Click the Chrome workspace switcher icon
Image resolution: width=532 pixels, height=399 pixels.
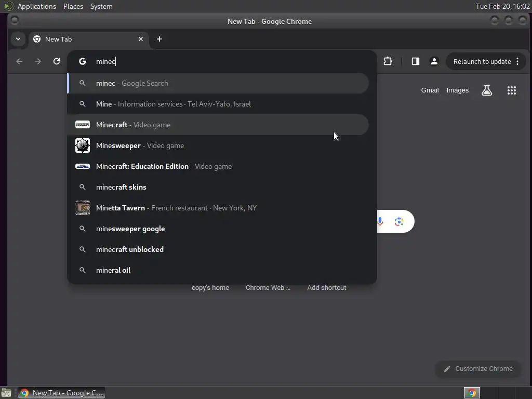coord(472,393)
